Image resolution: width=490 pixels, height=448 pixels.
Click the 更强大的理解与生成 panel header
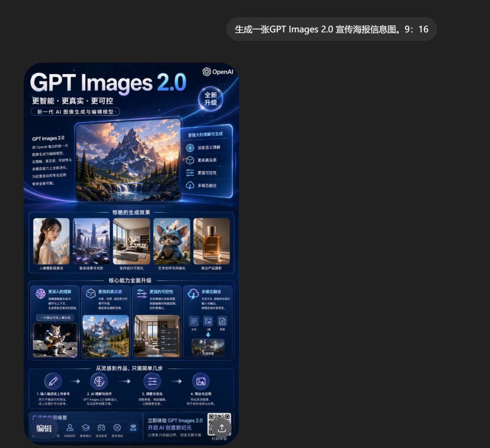pos(206,134)
